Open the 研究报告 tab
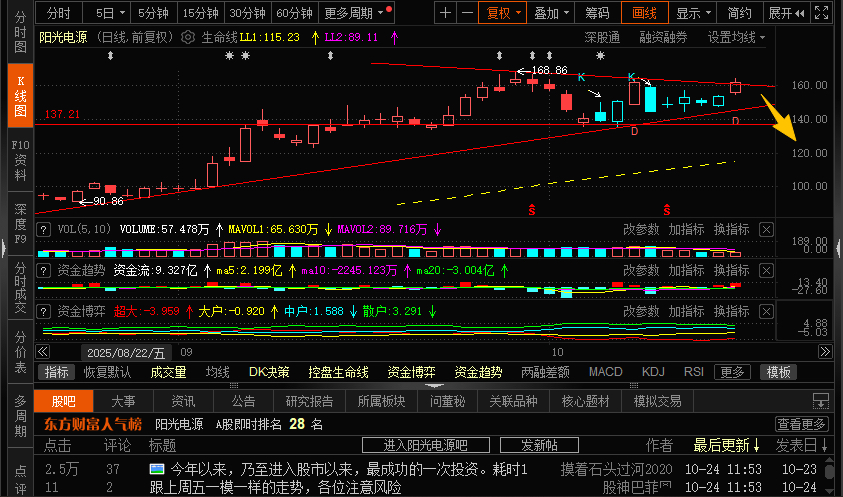The height and width of the screenshot is (497, 843). (x=309, y=401)
